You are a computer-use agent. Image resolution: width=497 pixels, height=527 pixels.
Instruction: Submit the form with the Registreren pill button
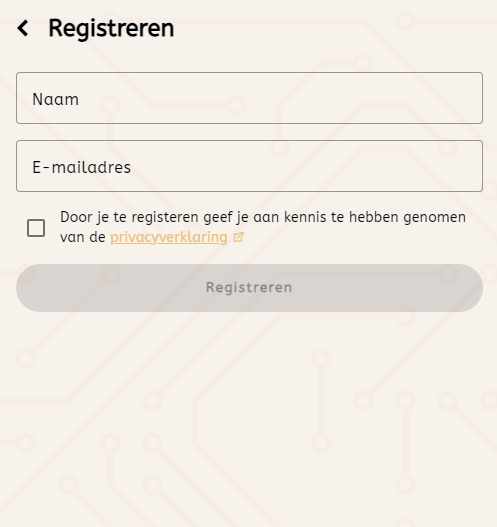tap(249, 288)
